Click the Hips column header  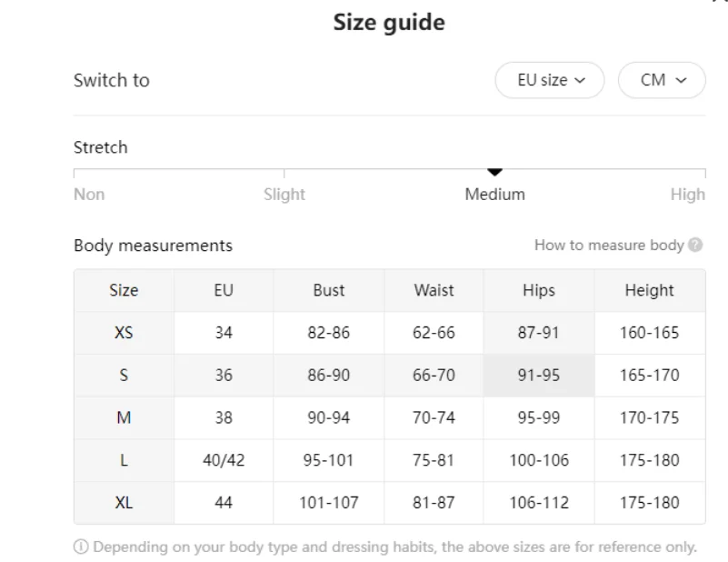538,291
